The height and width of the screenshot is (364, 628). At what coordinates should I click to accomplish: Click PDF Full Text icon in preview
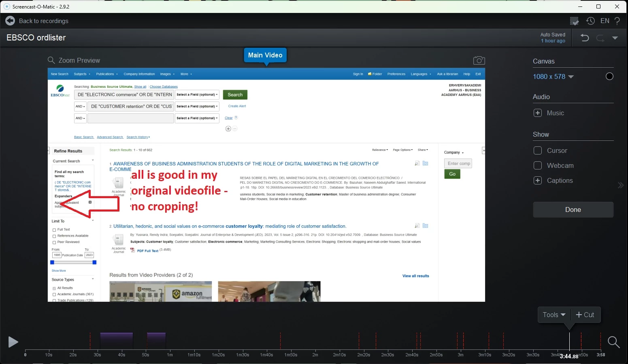coord(132,250)
